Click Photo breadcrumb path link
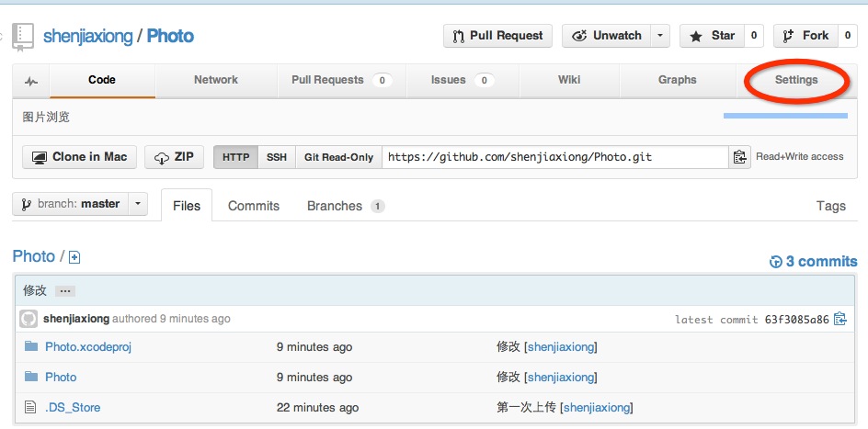Screen dimensions: 868x429 [x=34, y=256]
